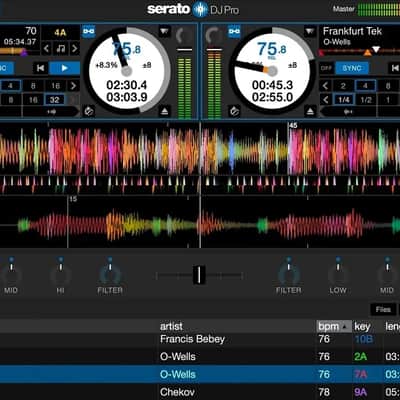Image resolution: width=400 pixels, height=400 pixels.
Task: Click the 10B key cell
Action: pos(364,339)
